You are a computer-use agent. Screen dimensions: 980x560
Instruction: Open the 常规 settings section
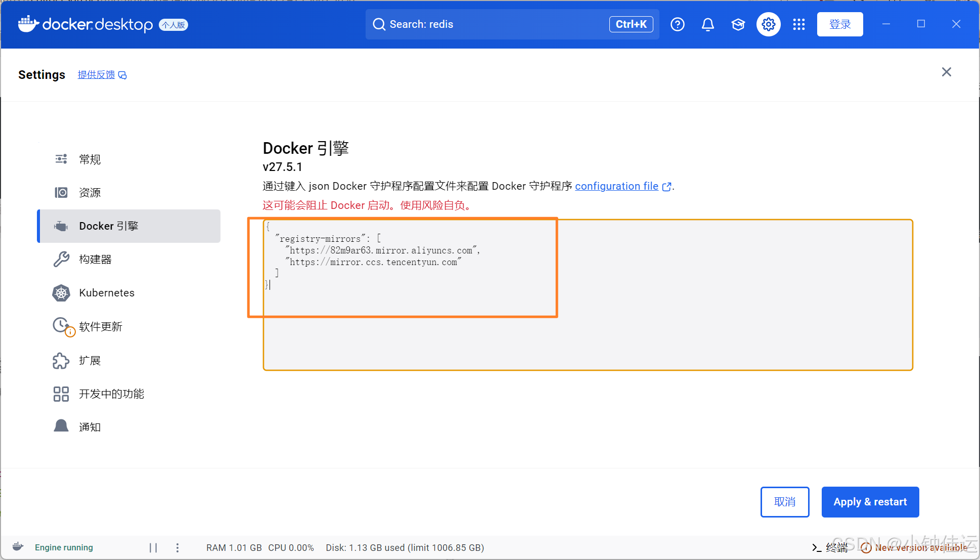[x=129, y=159]
